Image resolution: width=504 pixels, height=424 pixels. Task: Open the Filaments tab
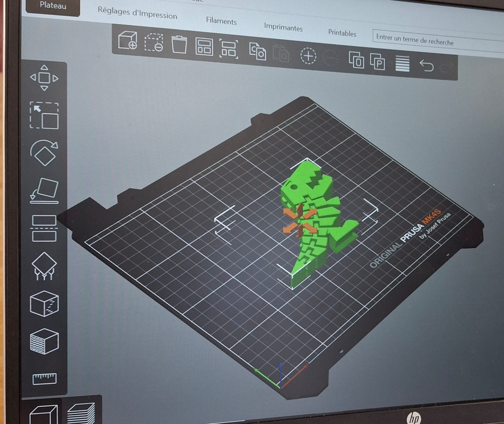point(221,21)
